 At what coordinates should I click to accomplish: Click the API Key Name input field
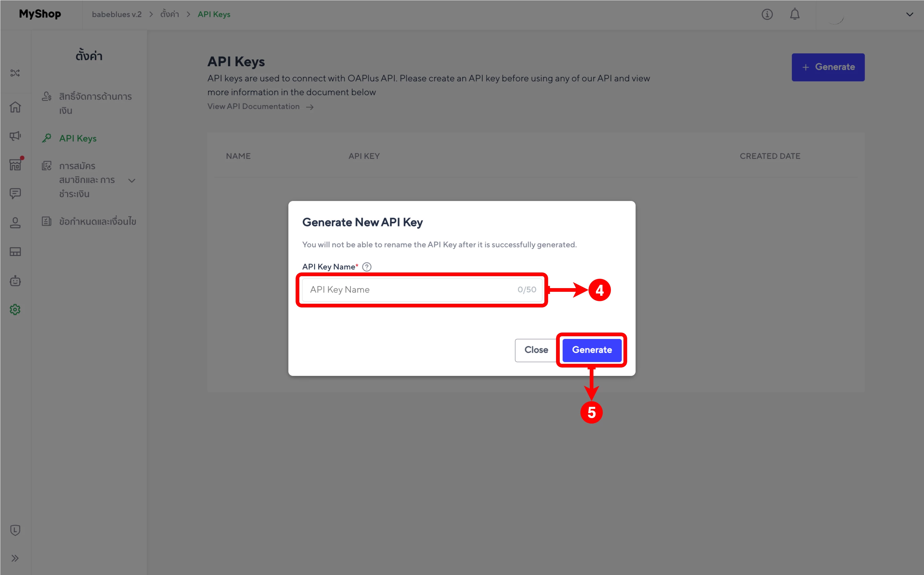click(411, 290)
